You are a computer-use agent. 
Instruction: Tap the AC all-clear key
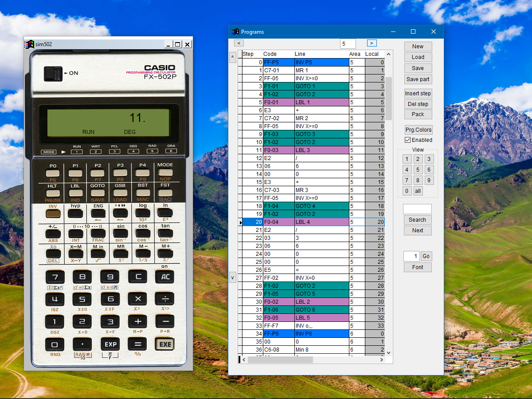164,277
